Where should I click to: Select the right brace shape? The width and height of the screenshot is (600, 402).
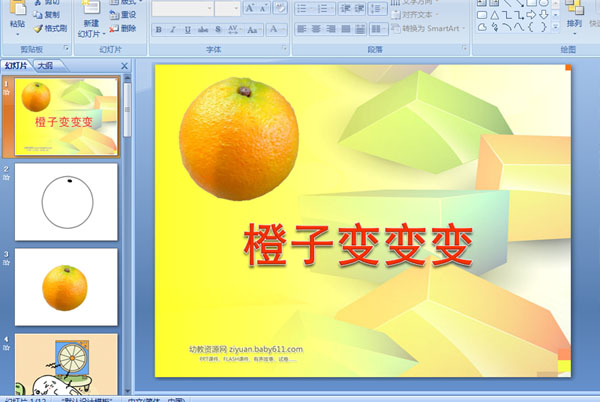(543, 27)
